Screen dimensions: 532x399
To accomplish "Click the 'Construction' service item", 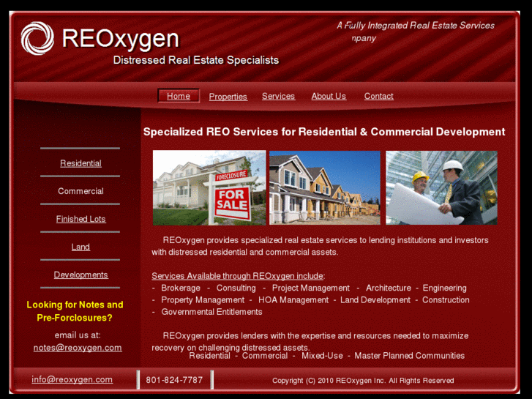I will point(446,300).
